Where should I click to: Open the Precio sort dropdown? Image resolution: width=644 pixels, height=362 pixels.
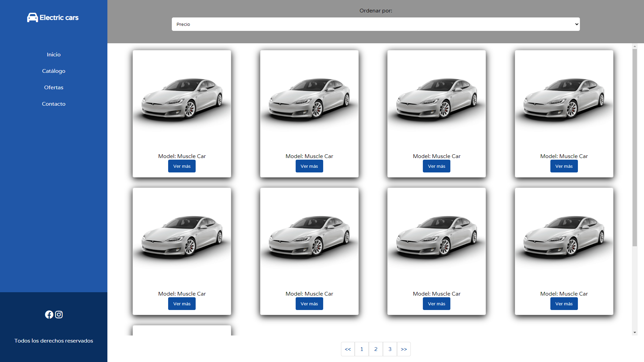coord(376,24)
